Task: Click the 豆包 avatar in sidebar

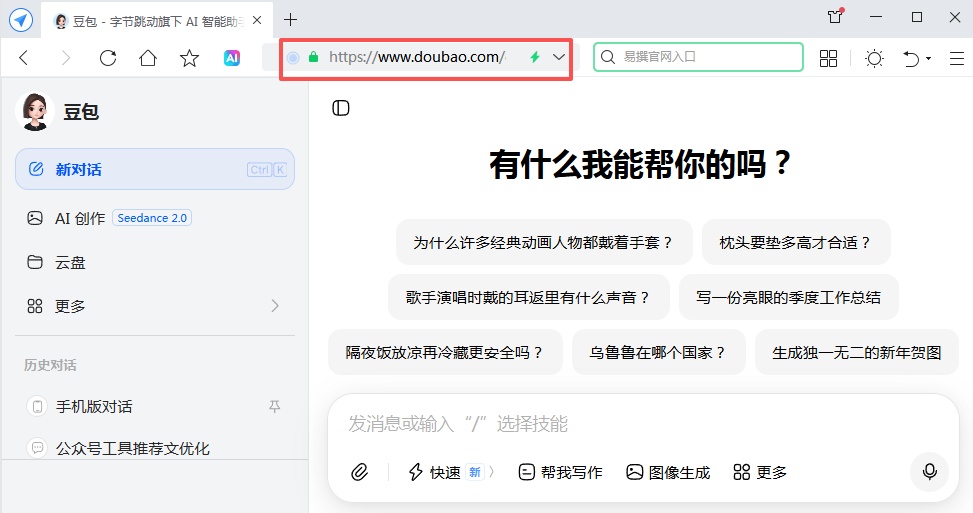Action: tap(35, 112)
